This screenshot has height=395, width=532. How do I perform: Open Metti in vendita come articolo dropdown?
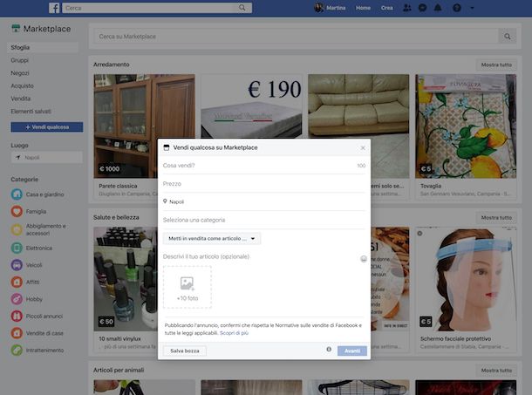[212, 239]
